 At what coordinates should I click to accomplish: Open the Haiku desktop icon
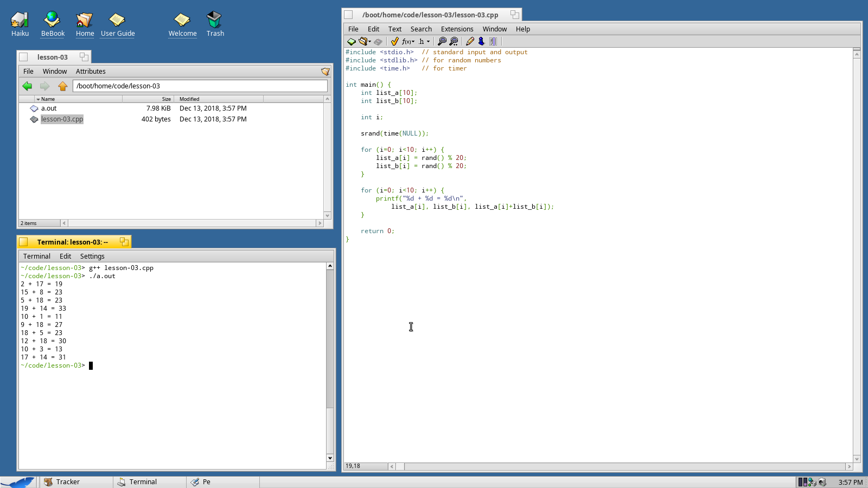[20, 24]
